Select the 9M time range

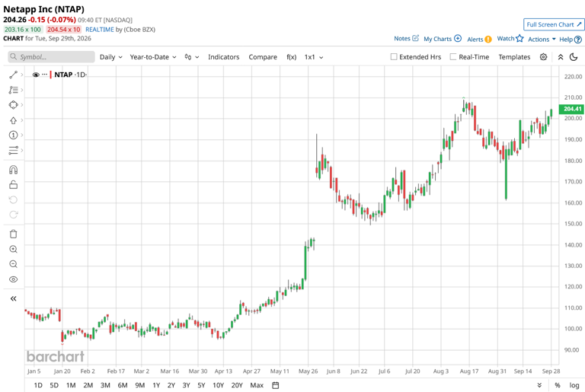pyautogui.click(x=140, y=385)
